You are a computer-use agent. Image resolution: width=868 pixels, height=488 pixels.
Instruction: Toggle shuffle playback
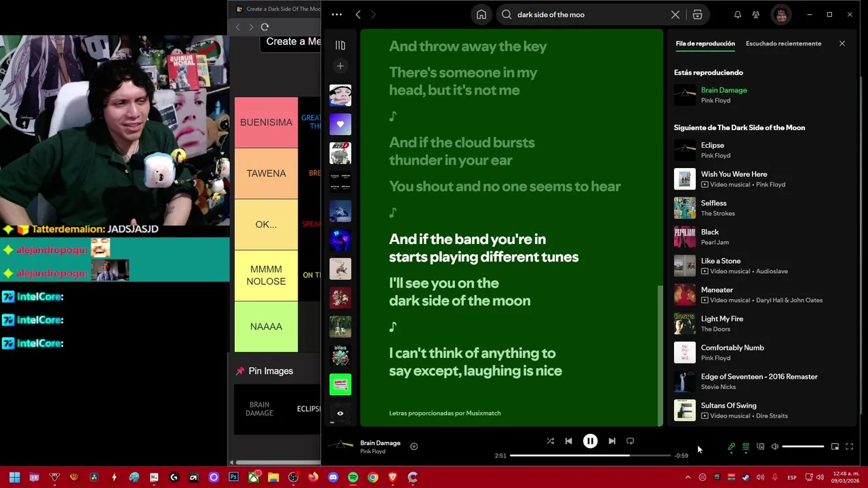[551, 441]
